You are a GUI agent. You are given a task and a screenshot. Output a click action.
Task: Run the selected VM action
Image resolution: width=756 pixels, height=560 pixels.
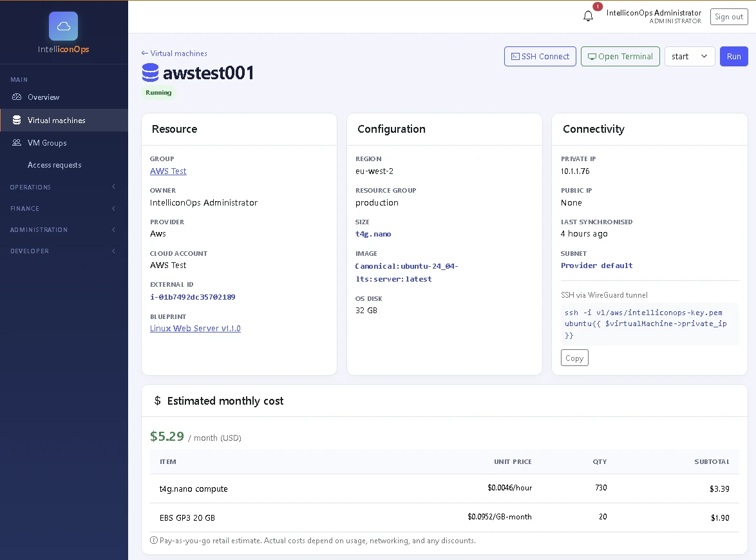[x=733, y=57]
